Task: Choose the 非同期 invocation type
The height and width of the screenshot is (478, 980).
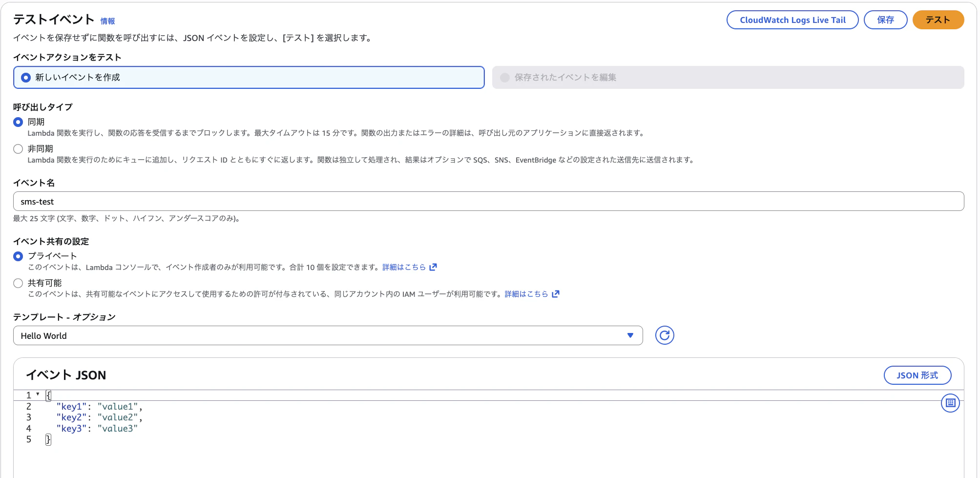Action: (18, 149)
